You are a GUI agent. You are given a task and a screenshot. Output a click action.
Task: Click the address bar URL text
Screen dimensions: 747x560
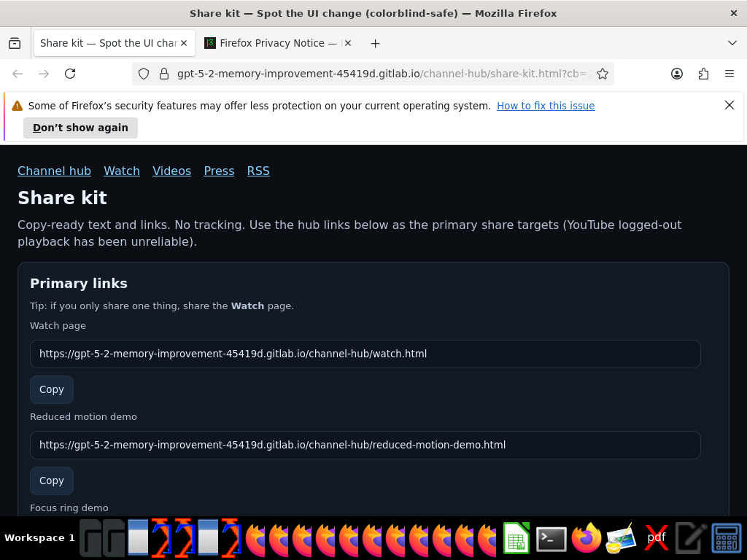coord(383,74)
